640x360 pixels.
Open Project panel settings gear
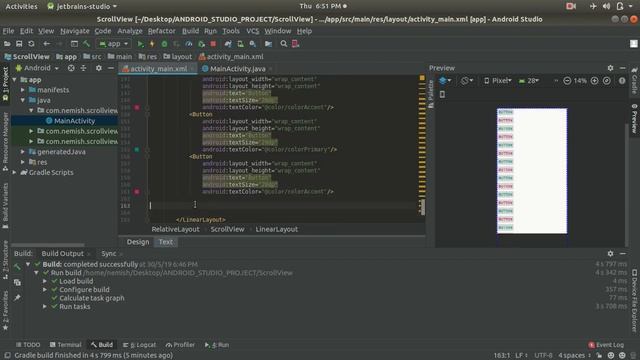99,68
